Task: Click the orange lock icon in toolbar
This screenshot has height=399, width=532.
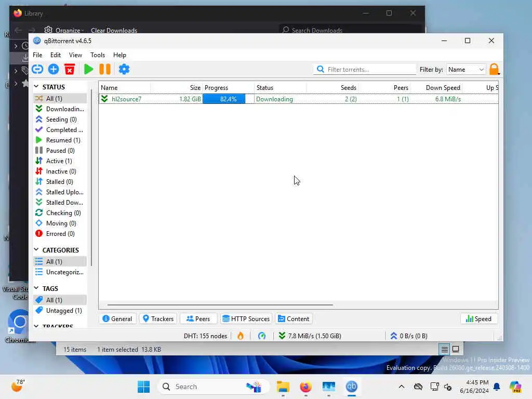Action: (x=495, y=69)
